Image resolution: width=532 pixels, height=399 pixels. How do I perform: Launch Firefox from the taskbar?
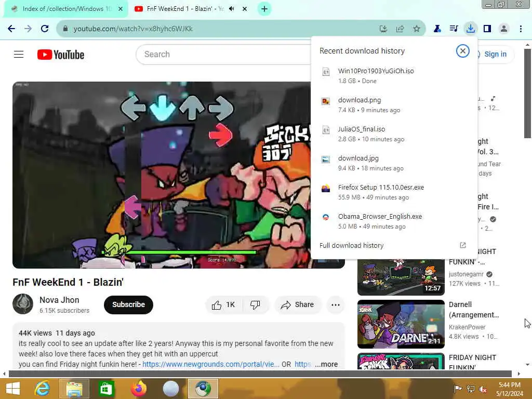coord(138,389)
